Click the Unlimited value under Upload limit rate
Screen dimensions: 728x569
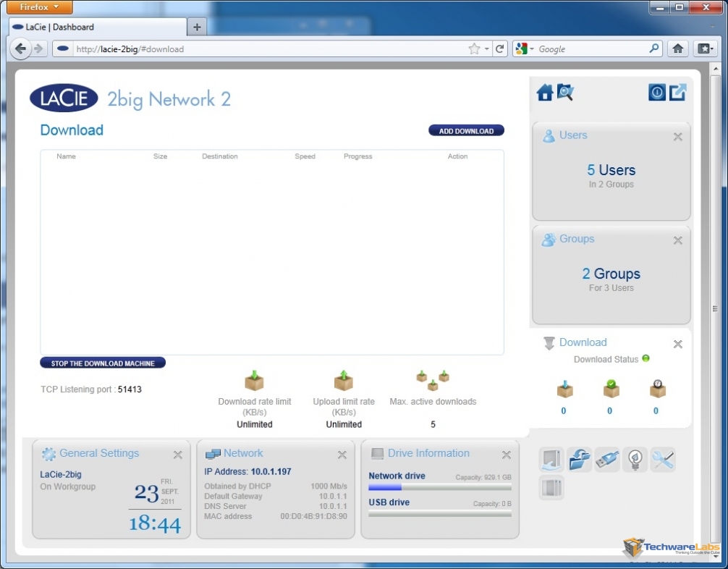(344, 424)
